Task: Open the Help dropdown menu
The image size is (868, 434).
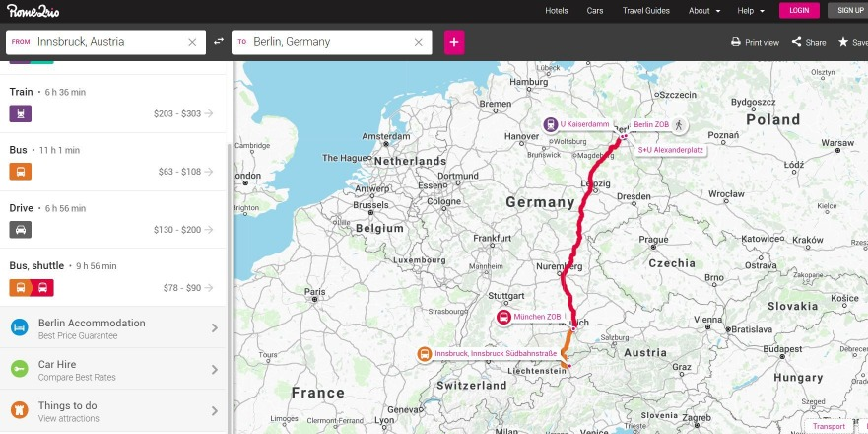Action: pyautogui.click(x=751, y=11)
